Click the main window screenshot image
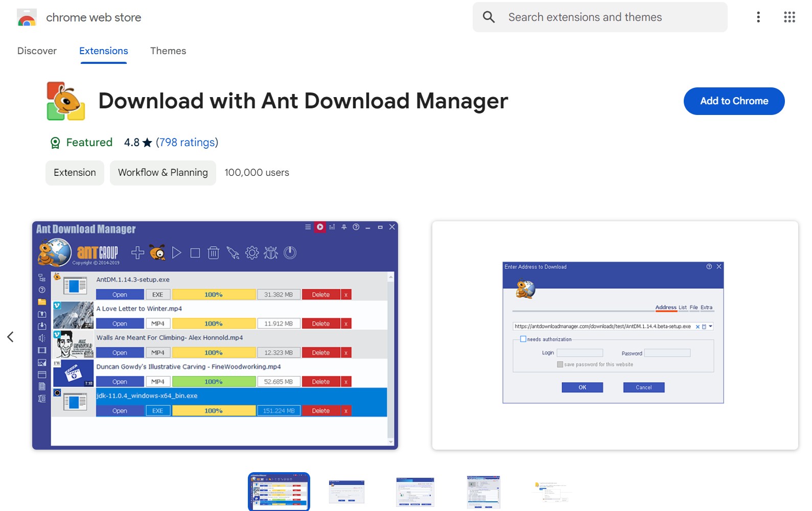Image resolution: width=812 pixels, height=511 pixels. pyautogui.click(x=215, y=335)
